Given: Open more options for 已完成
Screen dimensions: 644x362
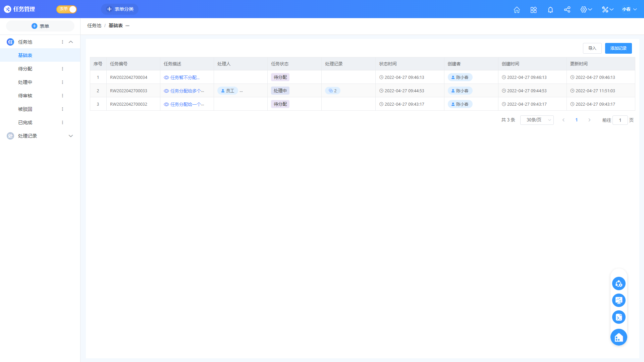Looking at the screenshot, I should coord(62,122).
